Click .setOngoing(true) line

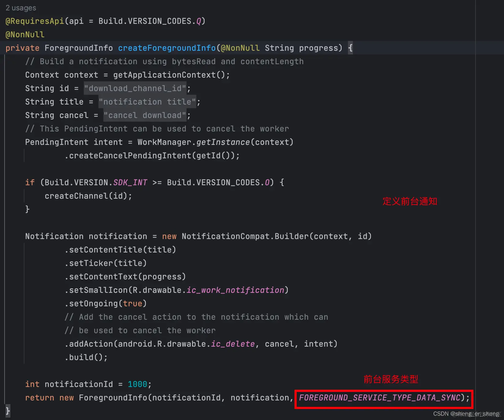(x=106, y=304)
